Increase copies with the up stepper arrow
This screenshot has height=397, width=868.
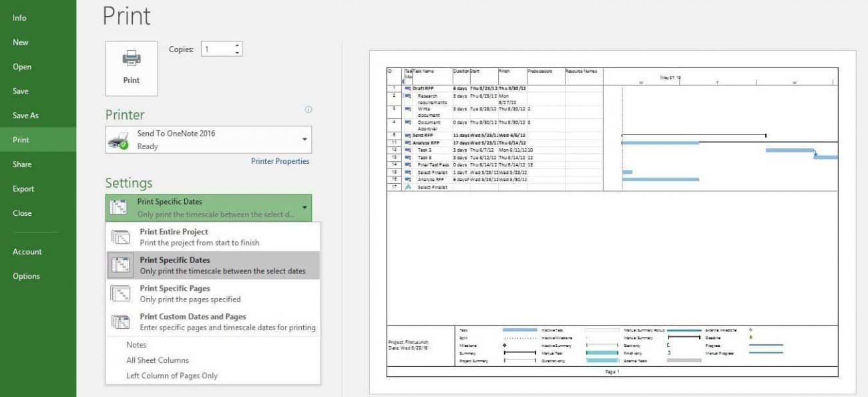pos(237,44)
